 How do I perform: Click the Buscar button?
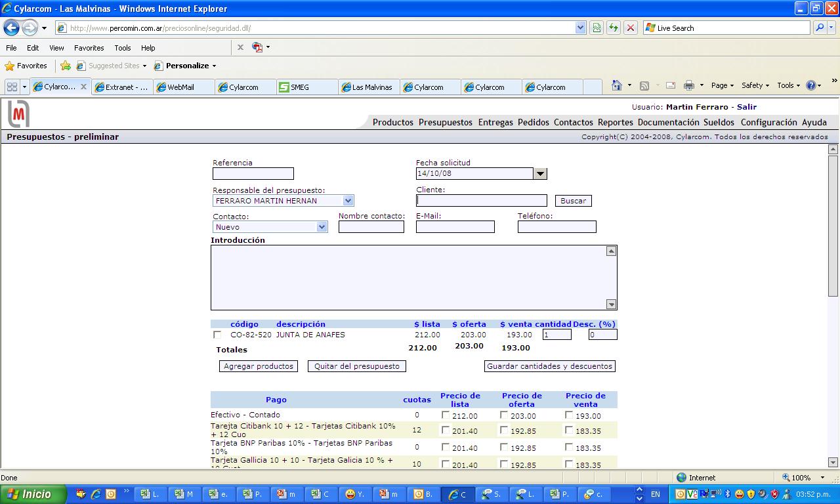(x=573, y=201)
